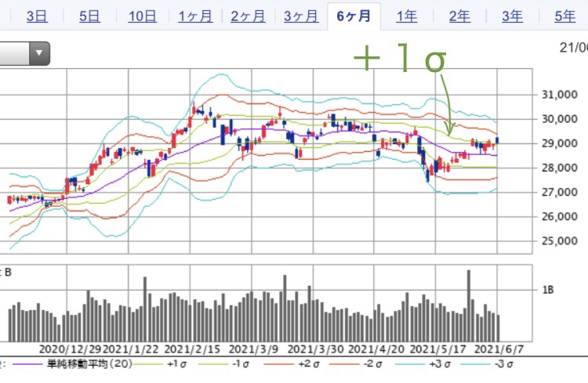The width and height of the screenshot is (588, 383).
Task: Choose the 1ヶ月 period tab
Action: tap(195, 16)
